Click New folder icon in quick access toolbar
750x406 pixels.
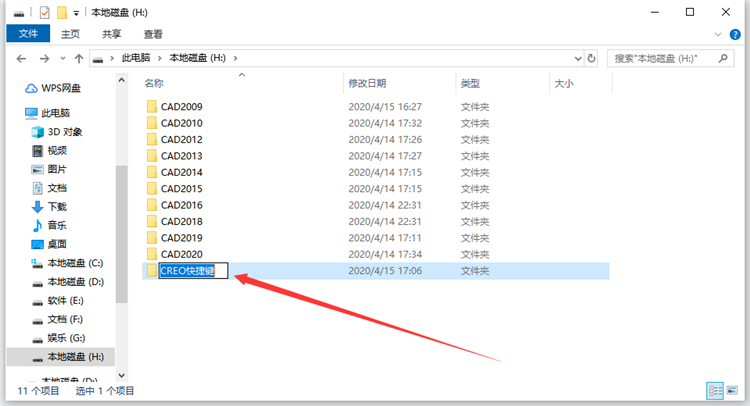pyautogui.click(x=62, y=12)
